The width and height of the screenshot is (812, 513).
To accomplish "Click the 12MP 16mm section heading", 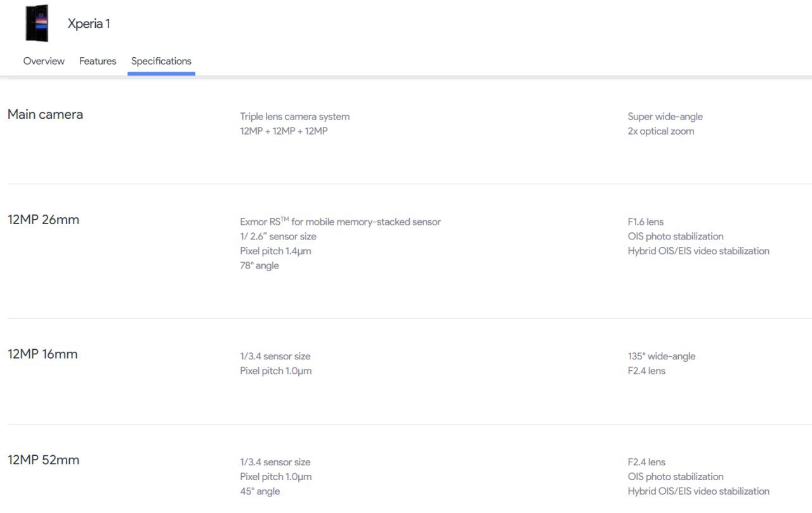I will [x=43, y=354].
